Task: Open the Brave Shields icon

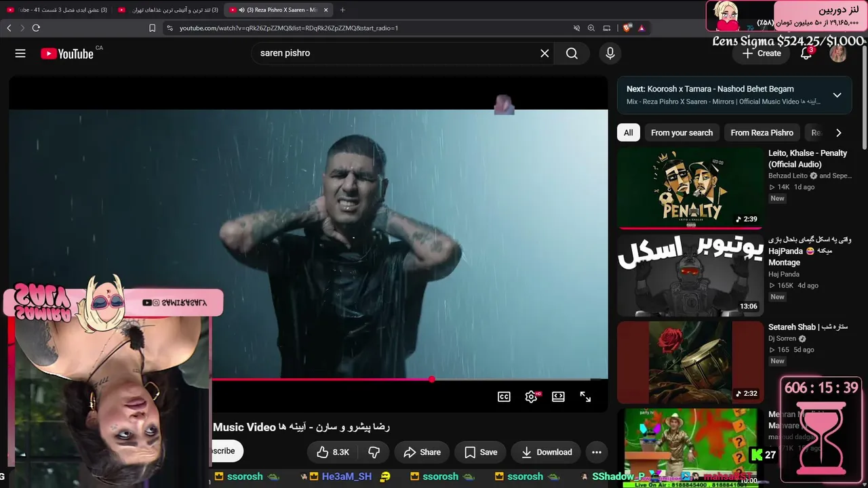Action: (627, 28)
